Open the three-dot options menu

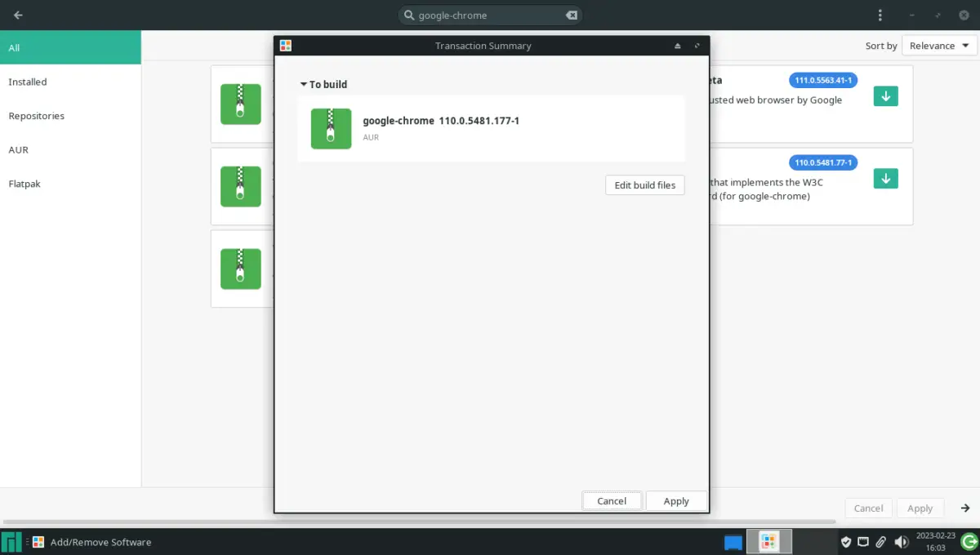click(880, 15)
